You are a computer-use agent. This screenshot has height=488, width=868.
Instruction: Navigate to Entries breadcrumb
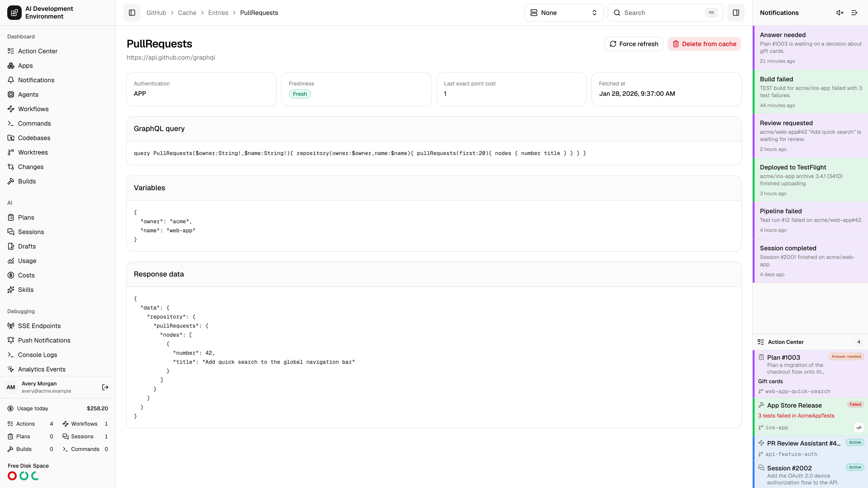pos(218,13)
